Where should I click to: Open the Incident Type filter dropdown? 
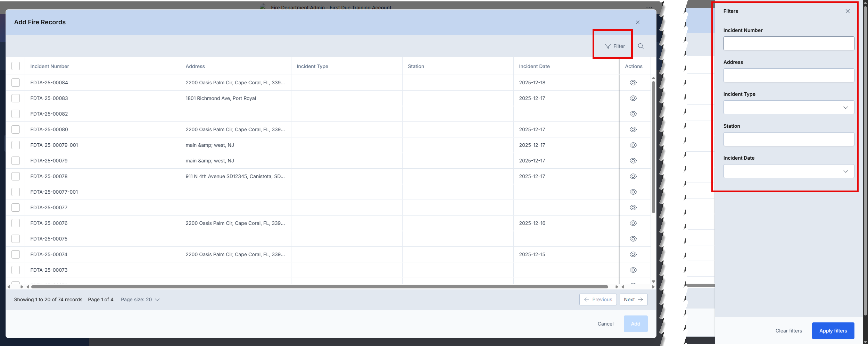788,108
